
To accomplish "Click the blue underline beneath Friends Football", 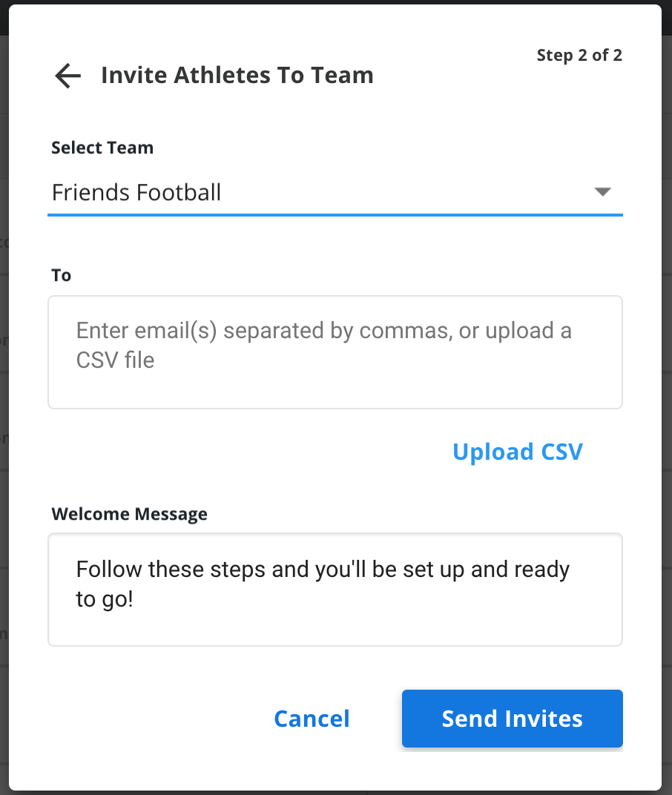I will (335, 215).
